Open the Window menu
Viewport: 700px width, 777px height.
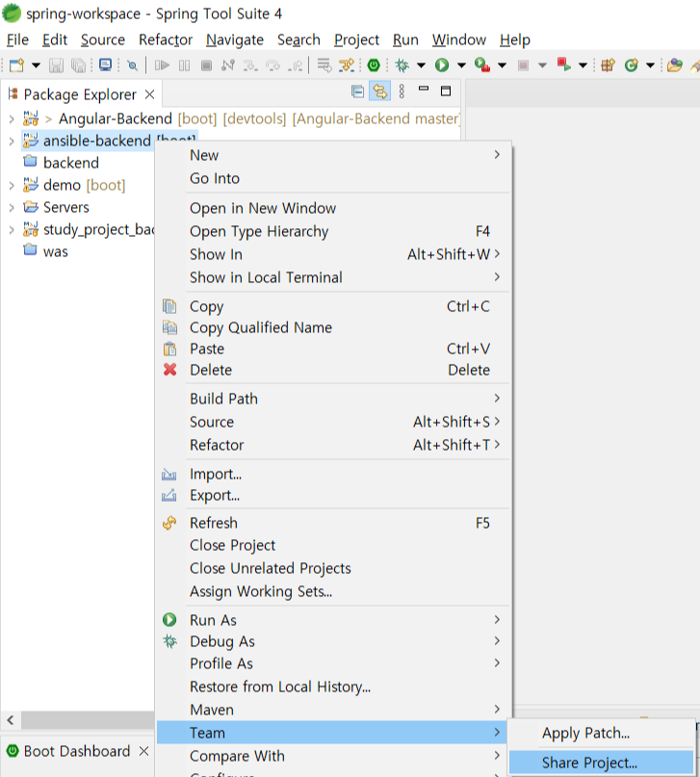[458, 39]
